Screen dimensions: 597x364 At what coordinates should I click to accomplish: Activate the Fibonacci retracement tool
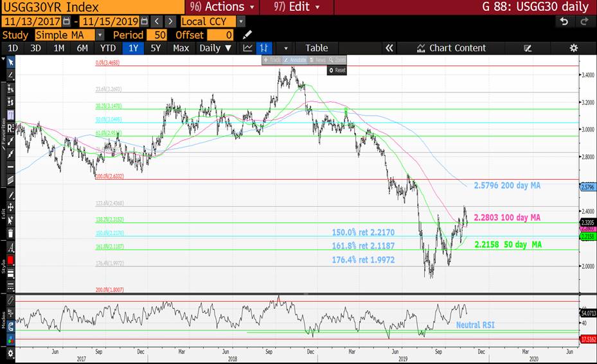pyautogui.click(x=10, y=115)
